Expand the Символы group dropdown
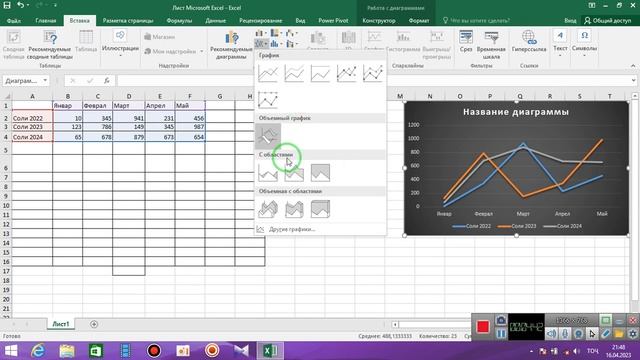The height and width of the screenshot is (360, 640). (584, 43)
